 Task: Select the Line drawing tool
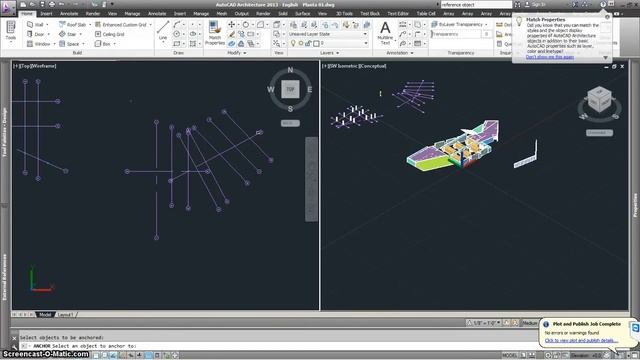[163, 31]
